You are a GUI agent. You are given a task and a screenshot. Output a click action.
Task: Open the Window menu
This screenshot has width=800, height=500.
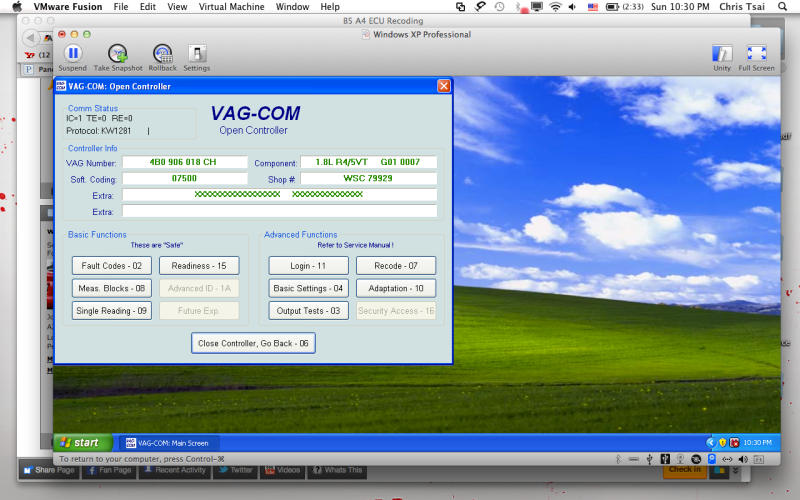292,7
